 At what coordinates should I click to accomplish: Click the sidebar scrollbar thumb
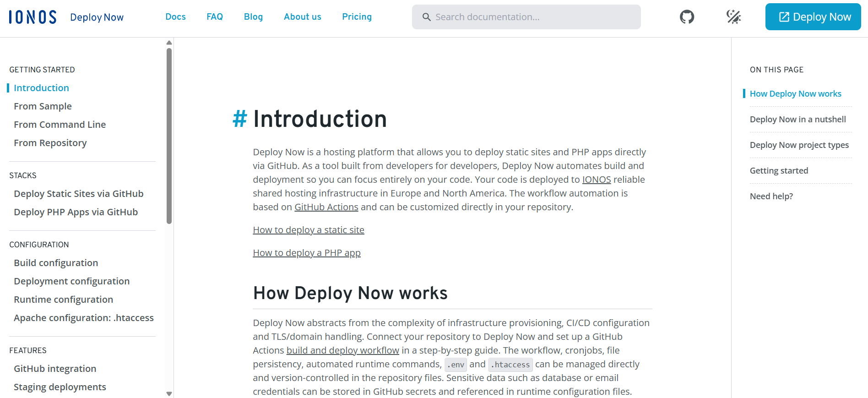click(x=169, y=136)
